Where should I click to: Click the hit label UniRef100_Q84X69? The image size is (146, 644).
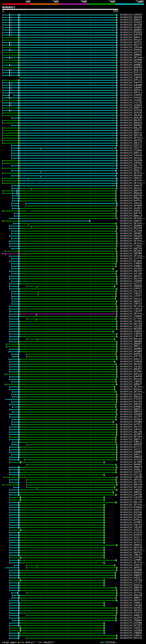(x=131, y=17)
